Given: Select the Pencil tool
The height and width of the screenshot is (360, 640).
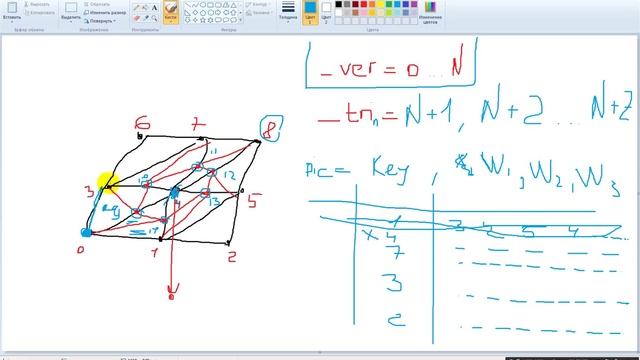Looking at the screenshot, I should (x=136, y=7).
